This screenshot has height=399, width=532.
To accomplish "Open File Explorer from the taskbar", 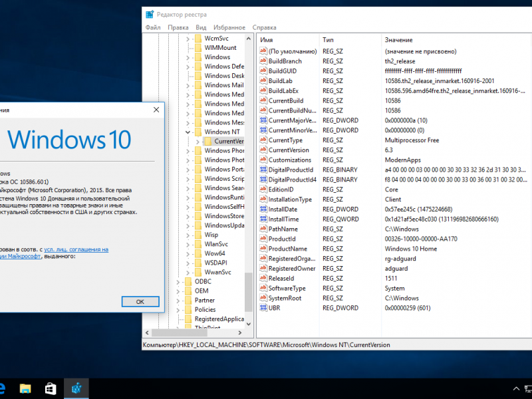I will pos(25,388).
